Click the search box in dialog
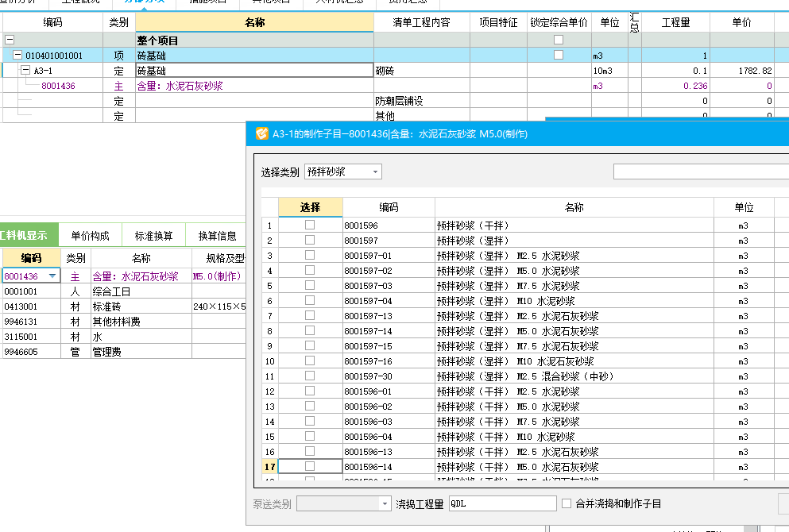 (x=701, y=172)
